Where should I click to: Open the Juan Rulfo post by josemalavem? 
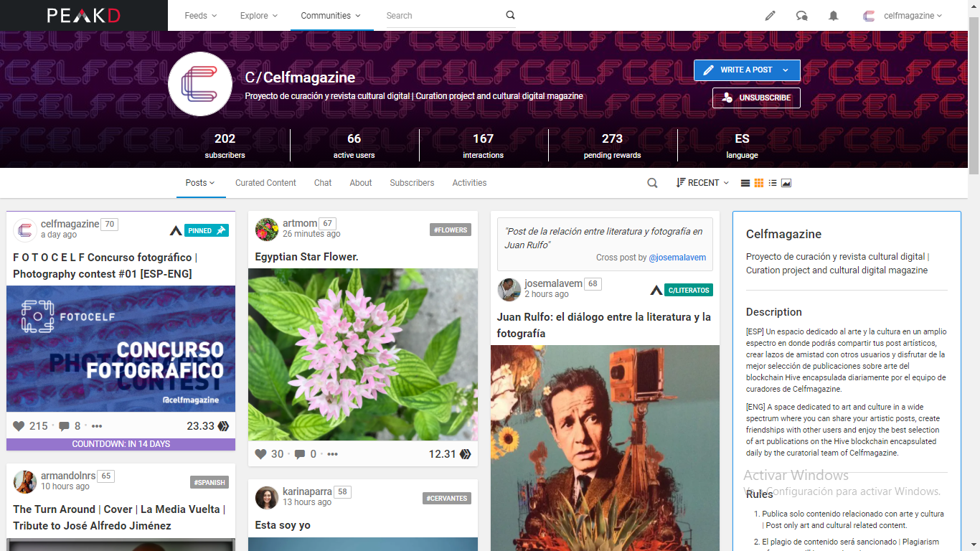tap(604, 324)
